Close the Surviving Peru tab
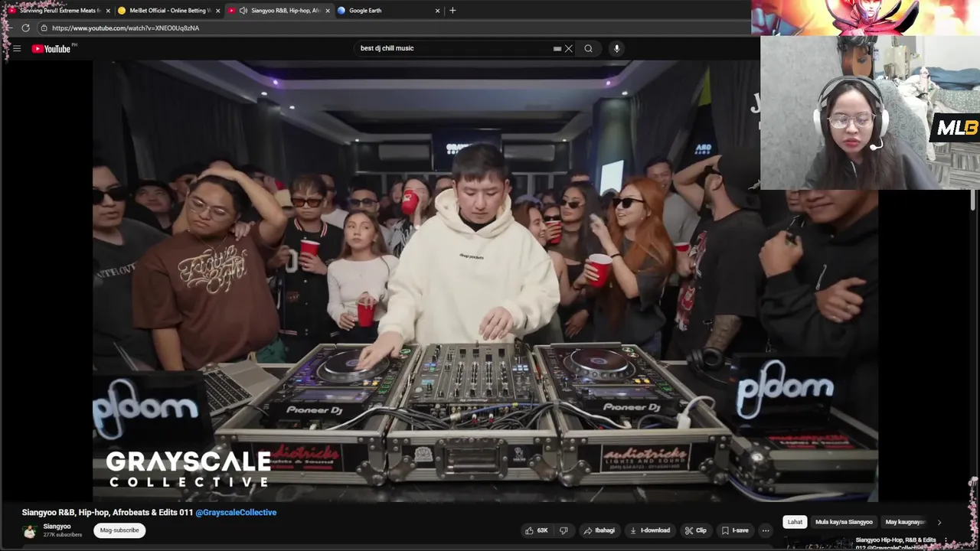Screen dimensions: 980x551 (x=107, y=11)
